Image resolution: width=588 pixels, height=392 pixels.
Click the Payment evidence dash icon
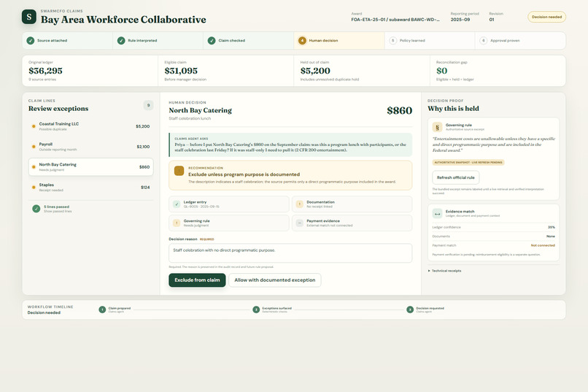coord(300,223)
